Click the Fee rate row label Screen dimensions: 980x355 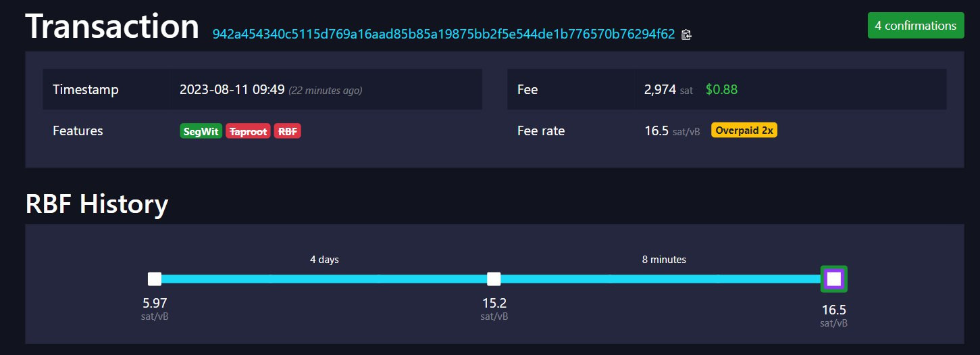[x=541, y=131]
